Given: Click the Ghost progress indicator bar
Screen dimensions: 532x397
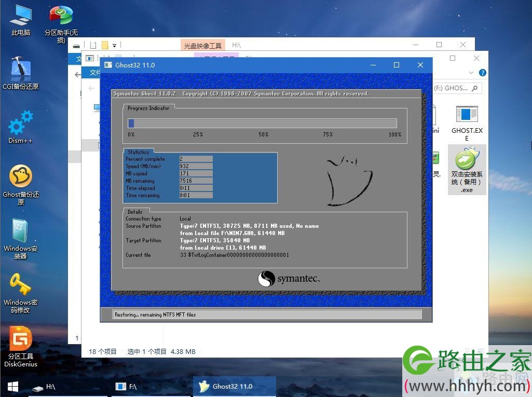Looking at the screenshot, I should [262, 123].
